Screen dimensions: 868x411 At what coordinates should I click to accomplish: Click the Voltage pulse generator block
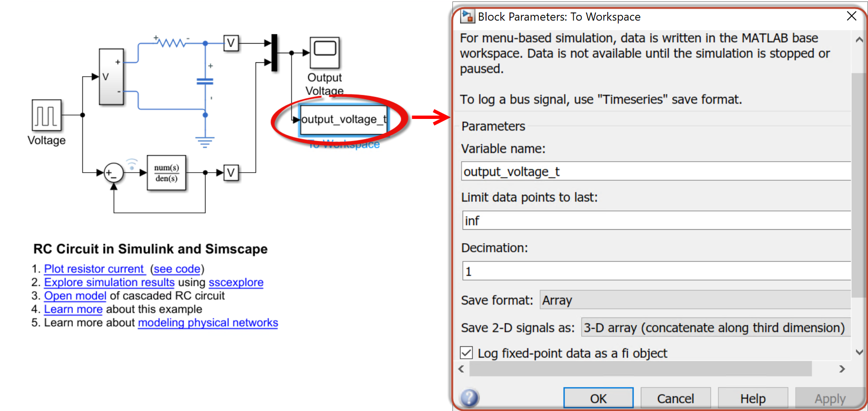pos(46,115)
